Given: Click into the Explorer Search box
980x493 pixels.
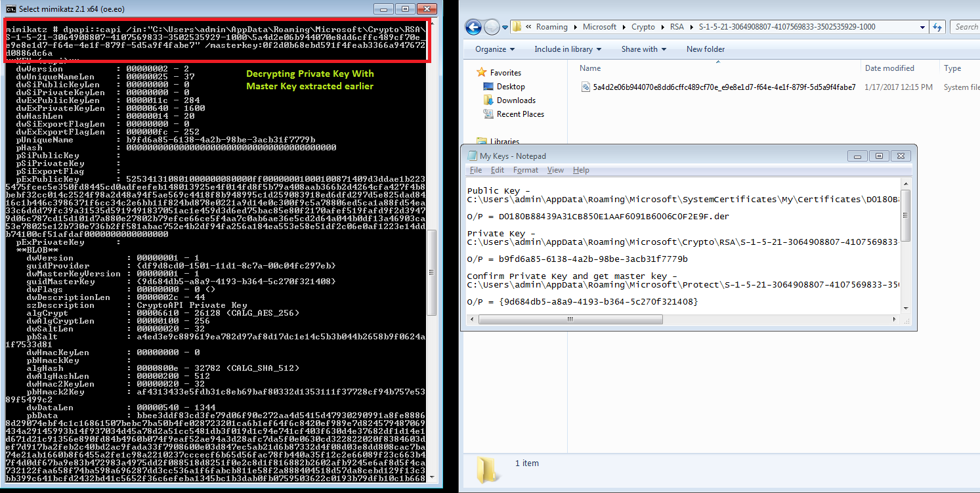Looking at the screenshot, I should pos(966,27).
